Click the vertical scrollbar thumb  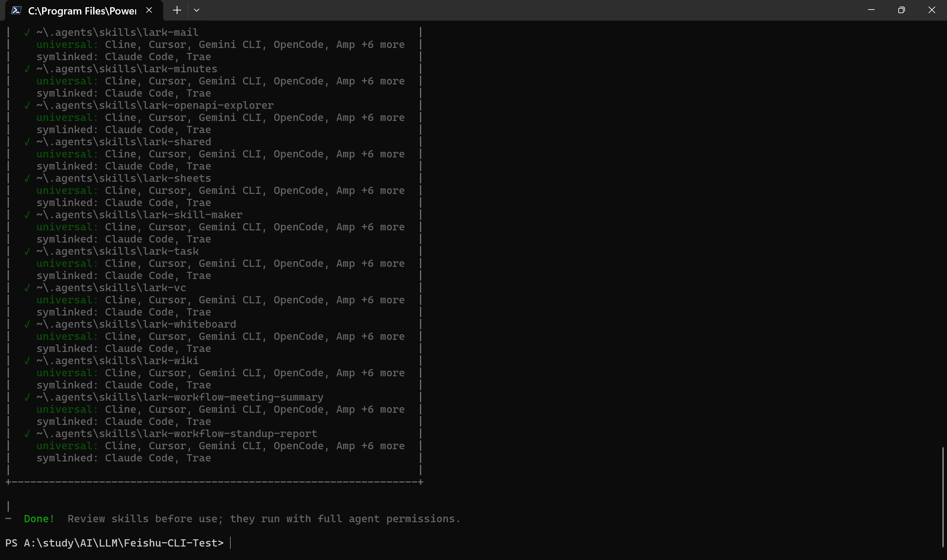943,497
